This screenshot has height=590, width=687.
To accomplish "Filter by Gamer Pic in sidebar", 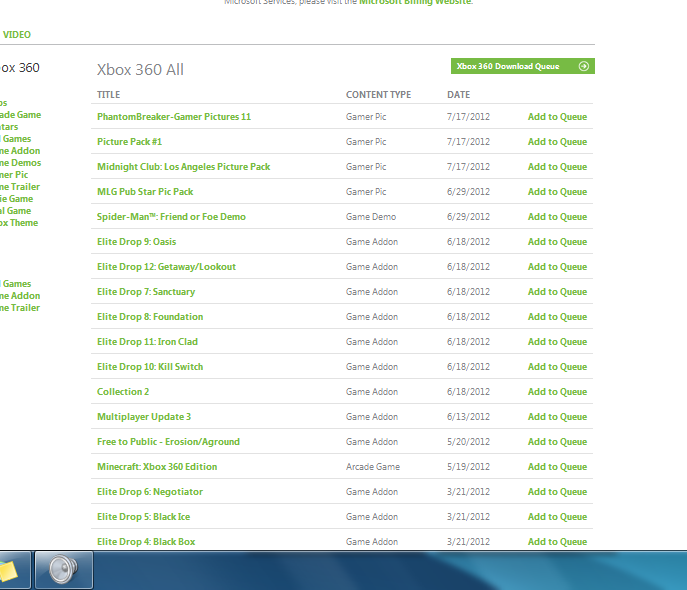I will tap(14, 174).
